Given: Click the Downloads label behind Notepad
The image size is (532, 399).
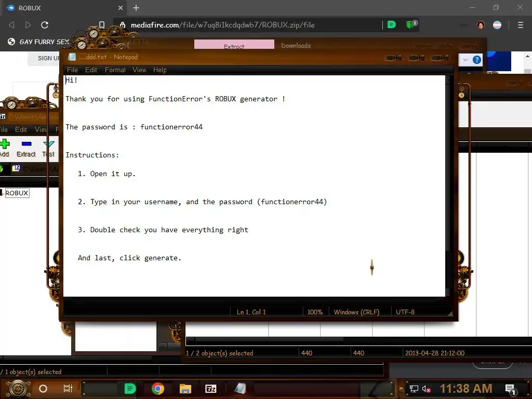Looking at the screenshot, I should coord(296,46).
